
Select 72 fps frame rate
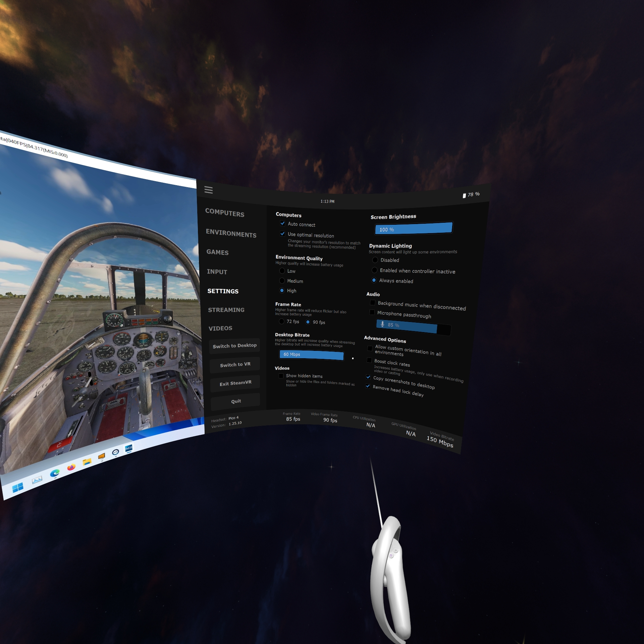pos(282,321)
